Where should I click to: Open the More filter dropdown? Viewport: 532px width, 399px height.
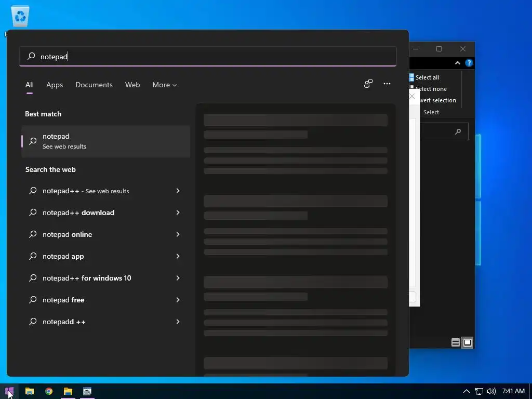pyautogui.click(x=165, y=85)
